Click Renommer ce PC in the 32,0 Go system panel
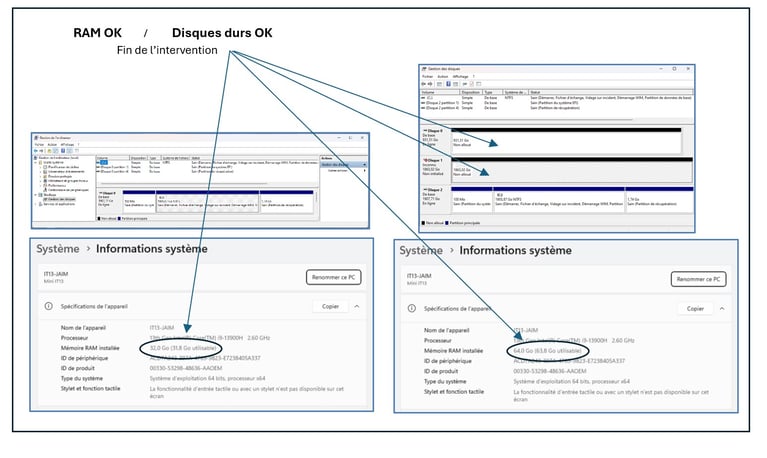767x458 pixels. (334, 277)
